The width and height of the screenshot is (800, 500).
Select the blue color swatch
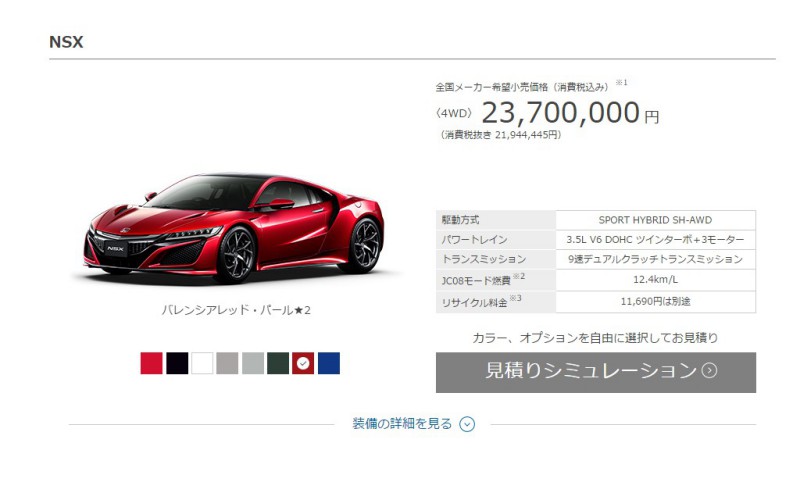pyautogui.click(x=329, y=363)
